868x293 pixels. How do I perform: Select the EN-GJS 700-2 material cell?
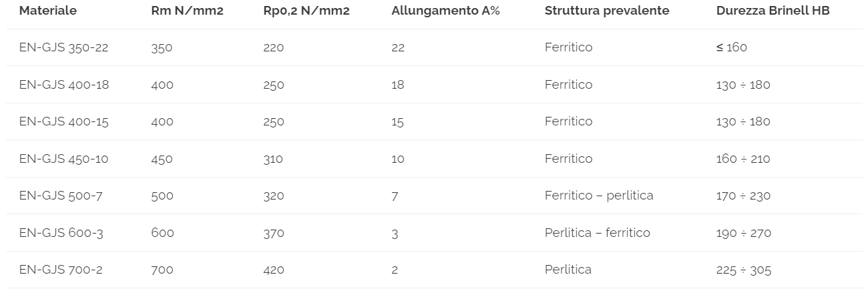point(60,270)
